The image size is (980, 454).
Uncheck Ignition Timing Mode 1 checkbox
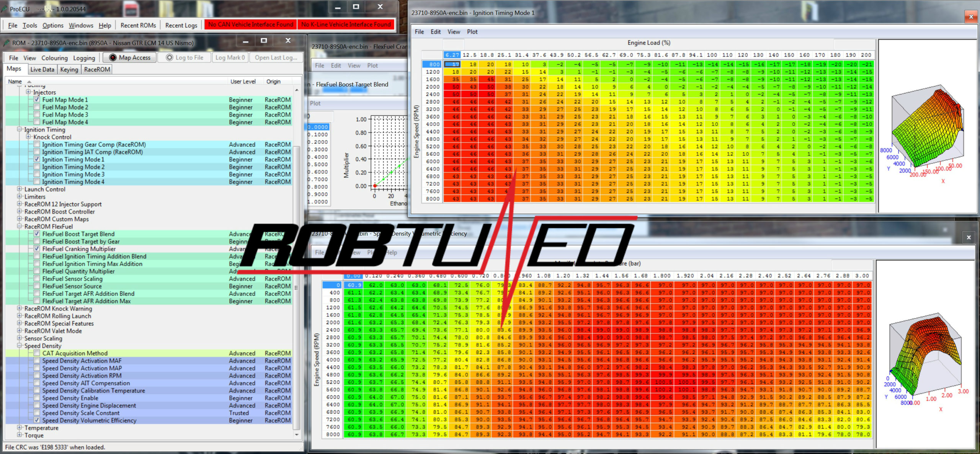tap(37, 159)
